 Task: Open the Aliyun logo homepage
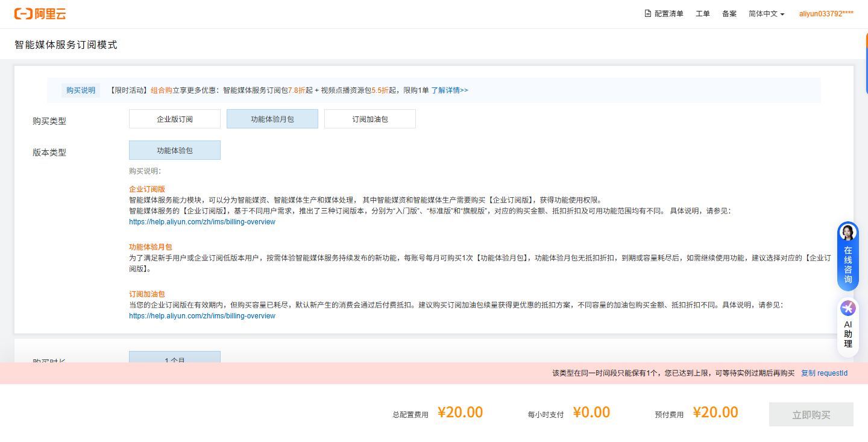[40, 14]
